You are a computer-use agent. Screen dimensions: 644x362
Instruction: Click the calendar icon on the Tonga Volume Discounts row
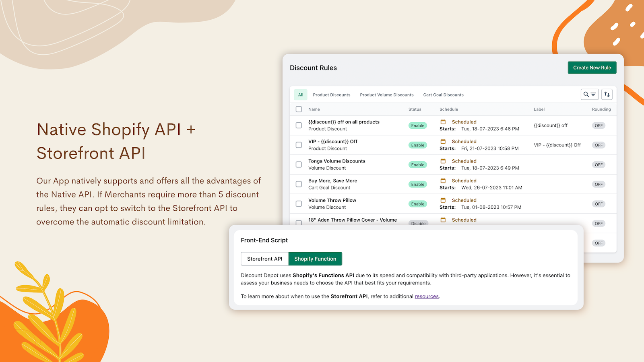pos(443,161)
